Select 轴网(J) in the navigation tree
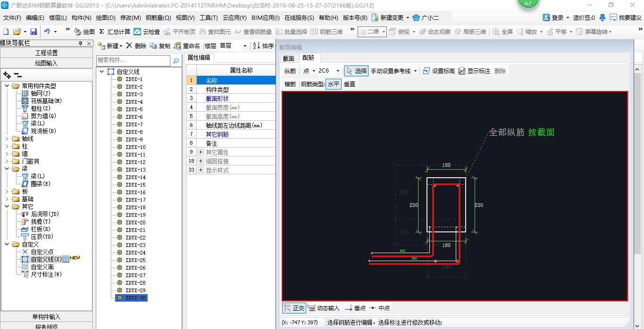The image size is (644, 329). (x=37, y=93)
